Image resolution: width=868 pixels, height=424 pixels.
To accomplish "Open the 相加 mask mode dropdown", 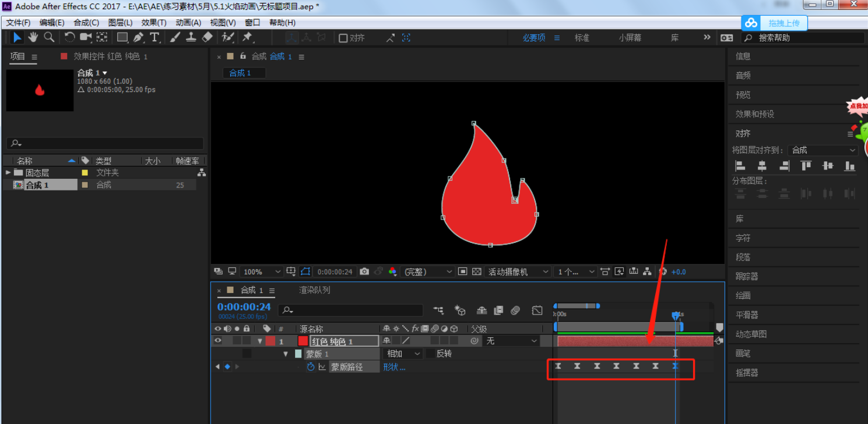I will 403,354.
